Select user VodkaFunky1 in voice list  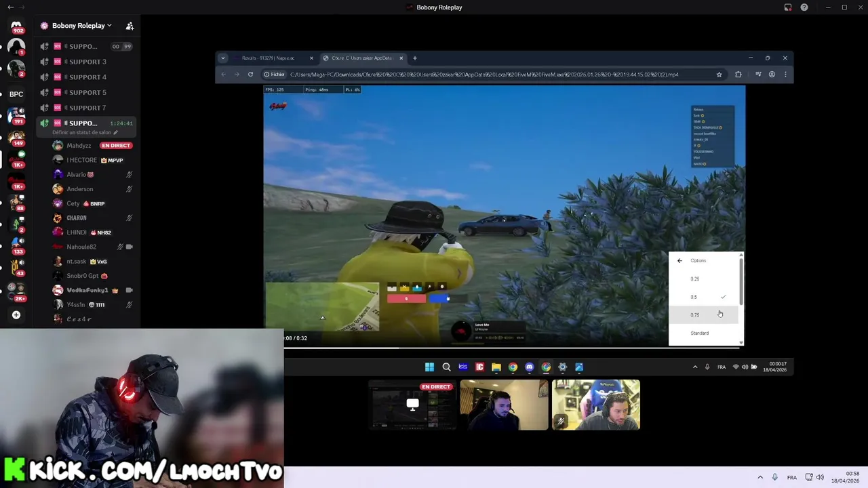click(x=93, y=290)
